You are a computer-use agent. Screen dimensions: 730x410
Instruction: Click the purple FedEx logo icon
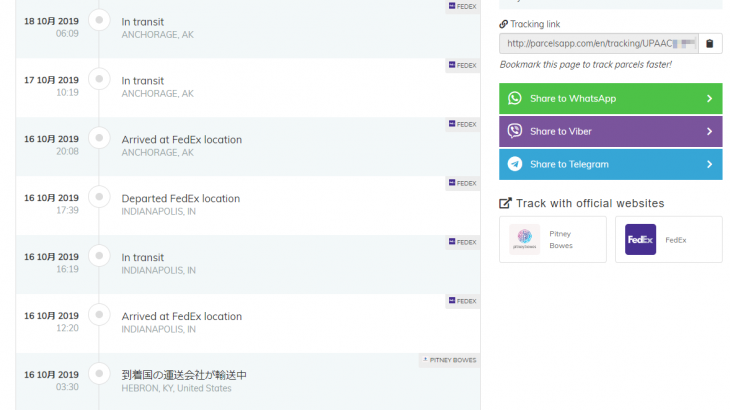coord(640,239)
